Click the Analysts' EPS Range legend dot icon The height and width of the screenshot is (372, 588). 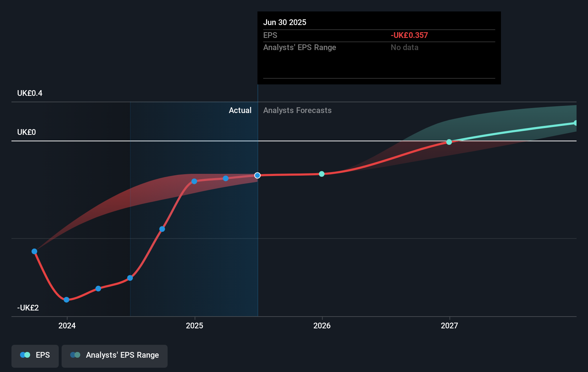point(76,355)
